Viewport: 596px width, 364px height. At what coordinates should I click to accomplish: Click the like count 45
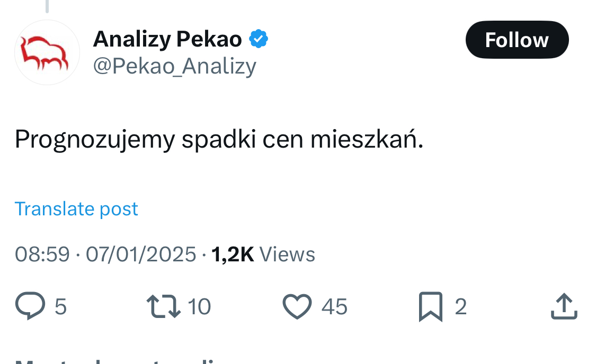click(334, 307)
